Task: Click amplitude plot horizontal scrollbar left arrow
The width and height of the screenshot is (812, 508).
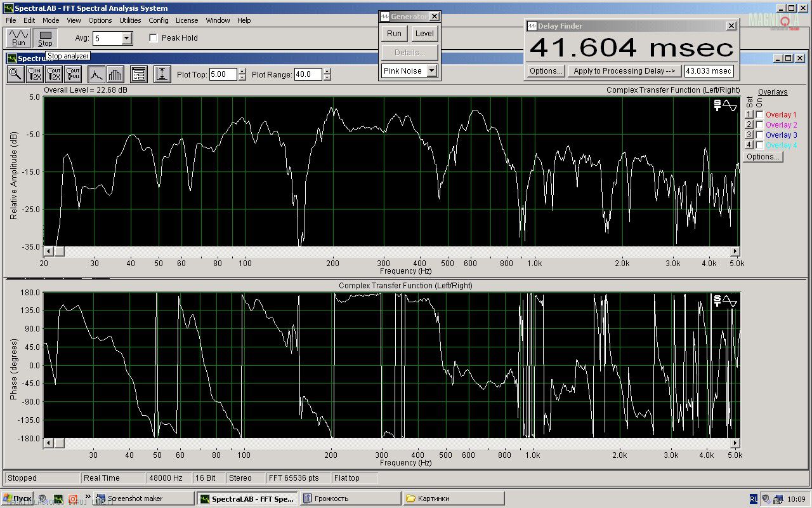Action: tap(49, 251)
